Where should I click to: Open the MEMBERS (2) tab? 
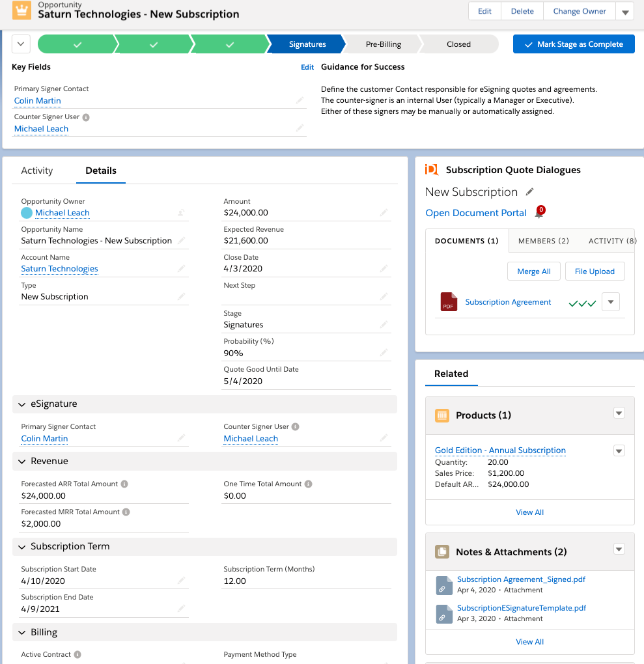[544, 241]
